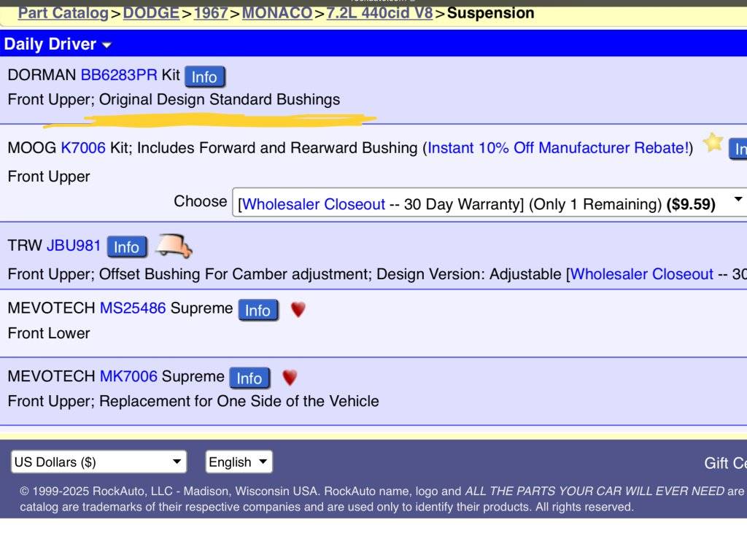The height and width of the screenshot is (560, 747).
Task: Open the English language dropdown
Action: tap(239, 462)
